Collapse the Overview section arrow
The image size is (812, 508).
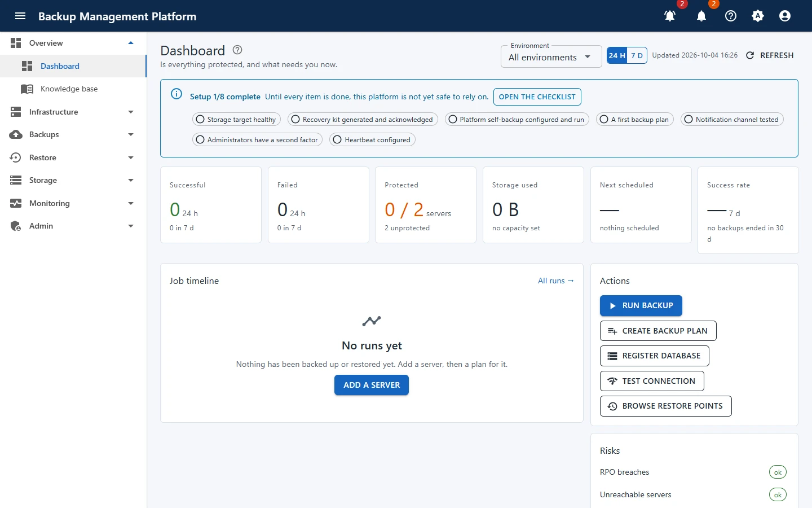tap(131, 43)
